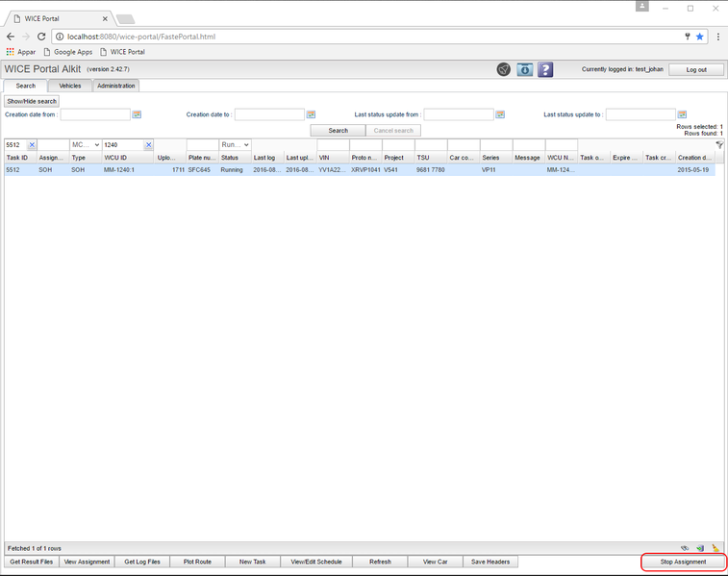728x576 pixels.
Task: Click the Last status update to field
Action: 640,114
